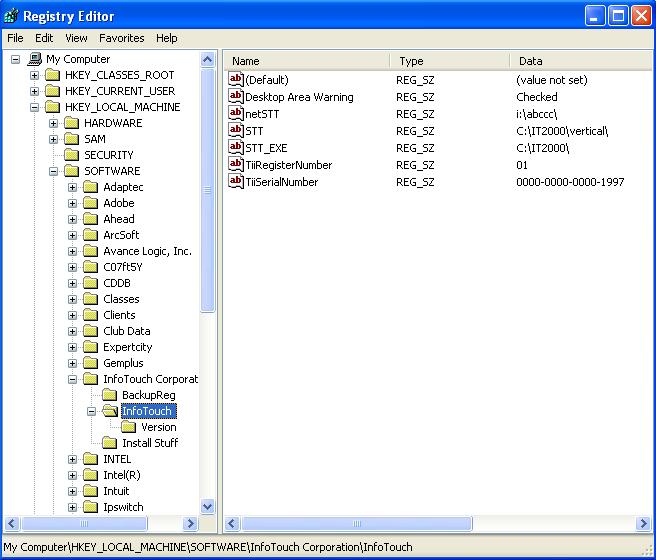
Task: Open the File menu
Action: click(x=15, y=38)
